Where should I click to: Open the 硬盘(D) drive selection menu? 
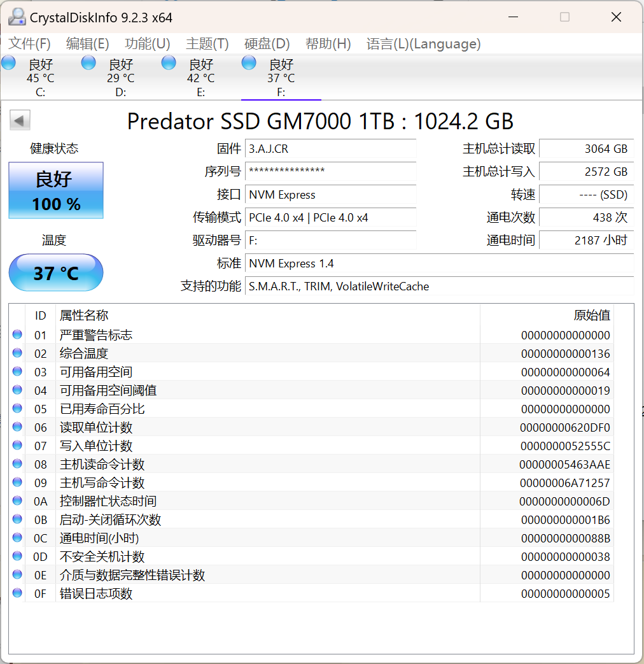(x=267, y=44)
